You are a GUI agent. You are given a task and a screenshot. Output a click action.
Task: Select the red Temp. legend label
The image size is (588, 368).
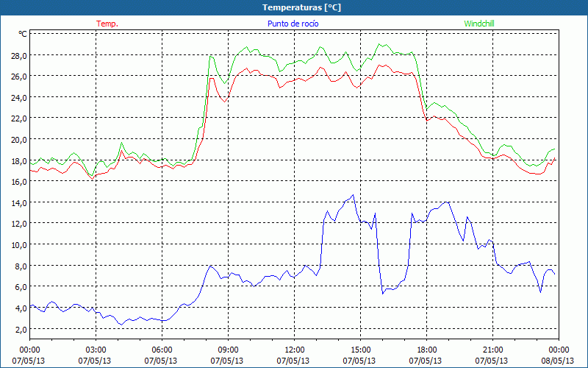tap(107, 24)
